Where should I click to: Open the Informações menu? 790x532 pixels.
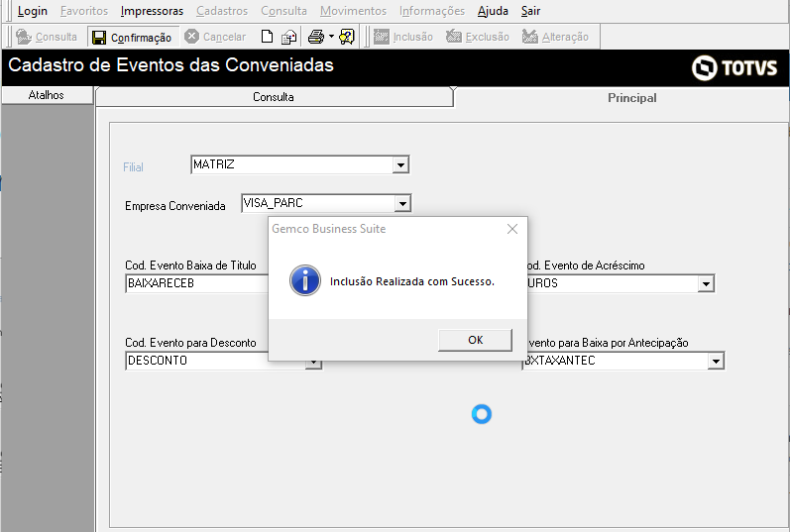coord(432,11)
